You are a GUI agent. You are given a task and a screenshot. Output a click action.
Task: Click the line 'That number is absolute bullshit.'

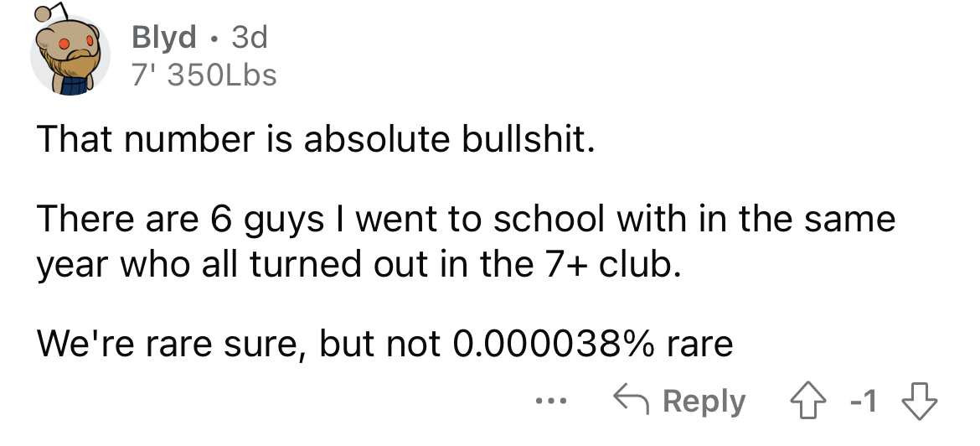tap(315, 138)
